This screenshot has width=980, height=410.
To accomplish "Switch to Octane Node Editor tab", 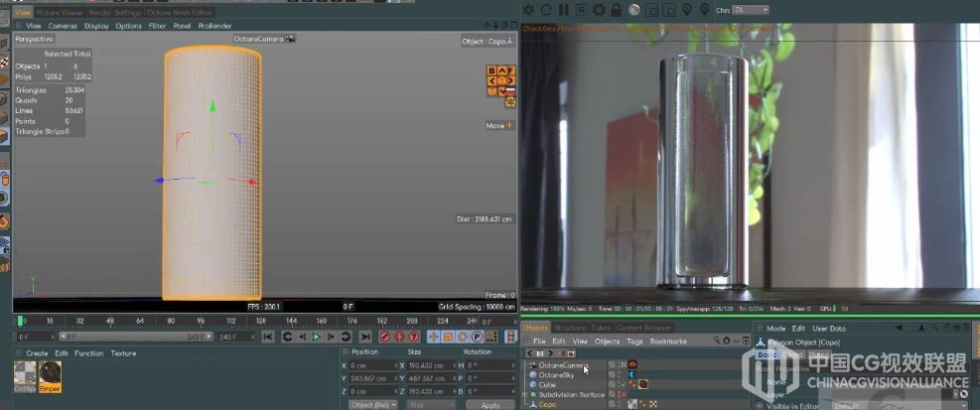I will coord(180,13).
